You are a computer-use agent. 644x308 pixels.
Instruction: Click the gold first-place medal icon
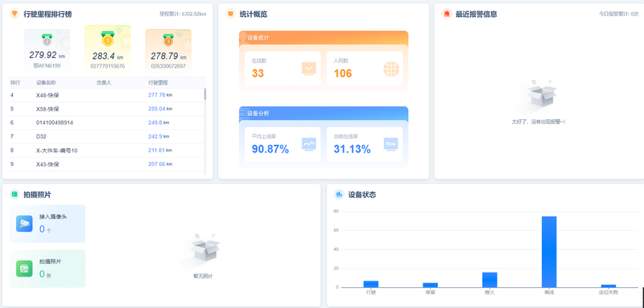click(107, 38)
